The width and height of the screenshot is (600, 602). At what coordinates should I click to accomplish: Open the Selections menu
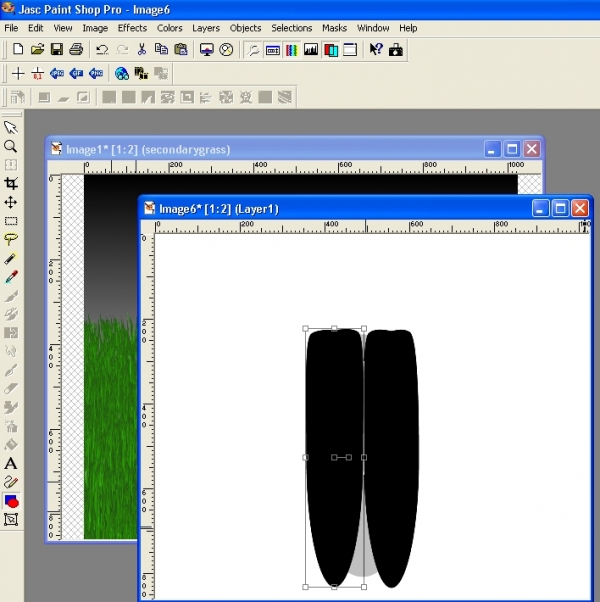pyautogui.click(x=291, y=28)
